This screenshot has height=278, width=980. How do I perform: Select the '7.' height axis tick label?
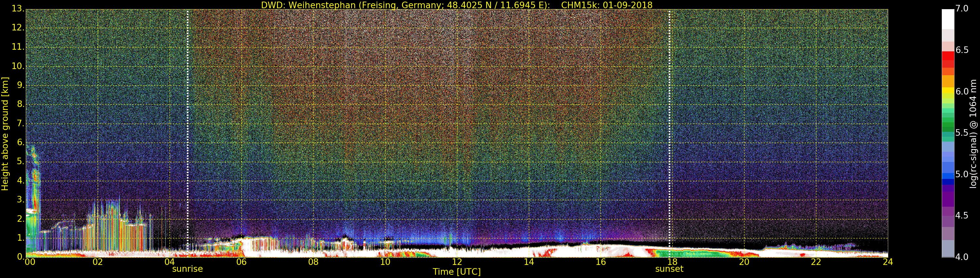(21, 123)
